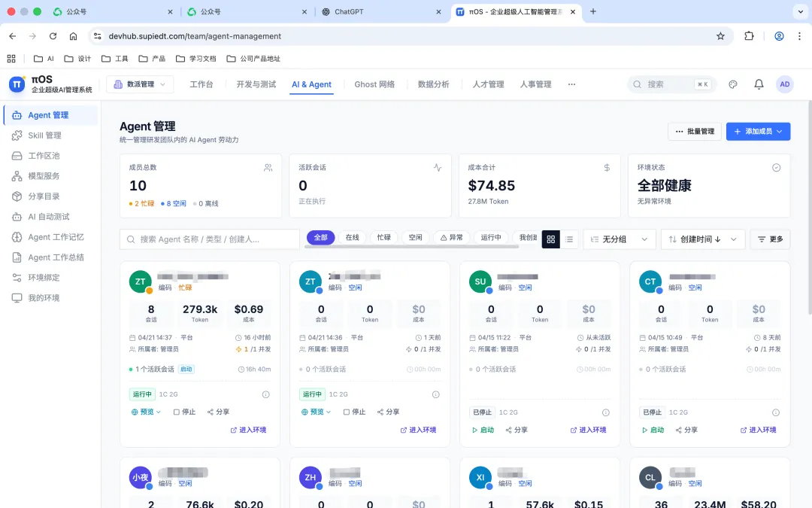Click the ZT avatar on busy card
The width and height of the screenshot is (812, 508).
(141, 281)
